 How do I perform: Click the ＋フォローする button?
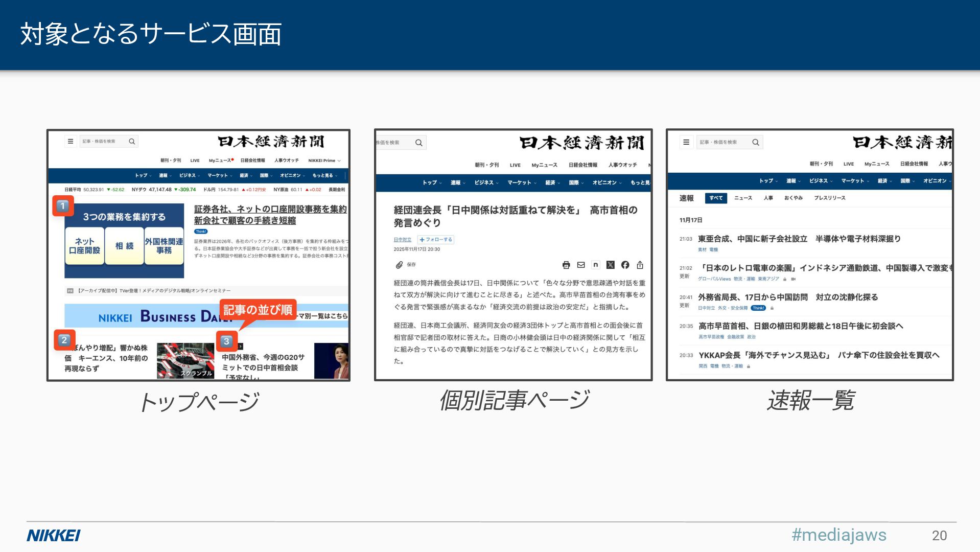click(x=436, y=240)
